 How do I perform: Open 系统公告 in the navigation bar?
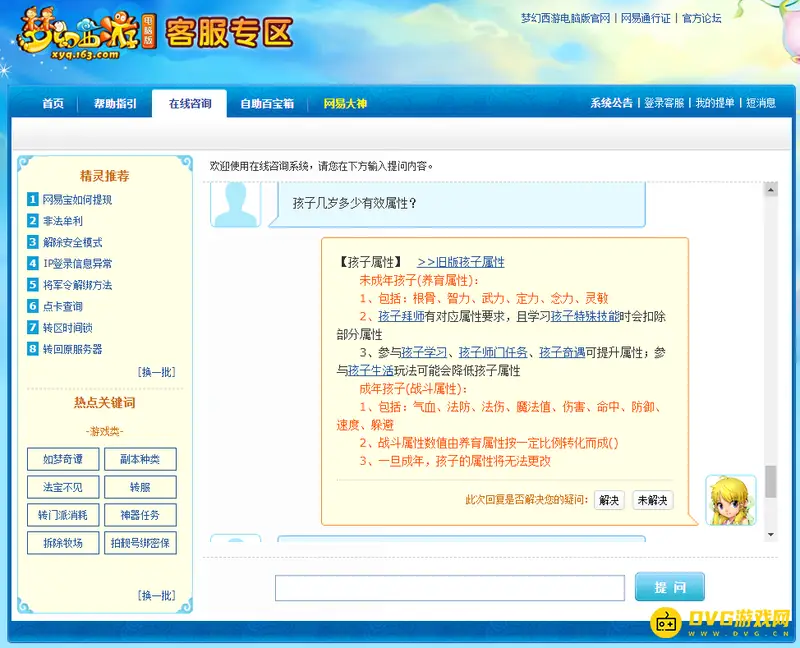coord(611,103)
